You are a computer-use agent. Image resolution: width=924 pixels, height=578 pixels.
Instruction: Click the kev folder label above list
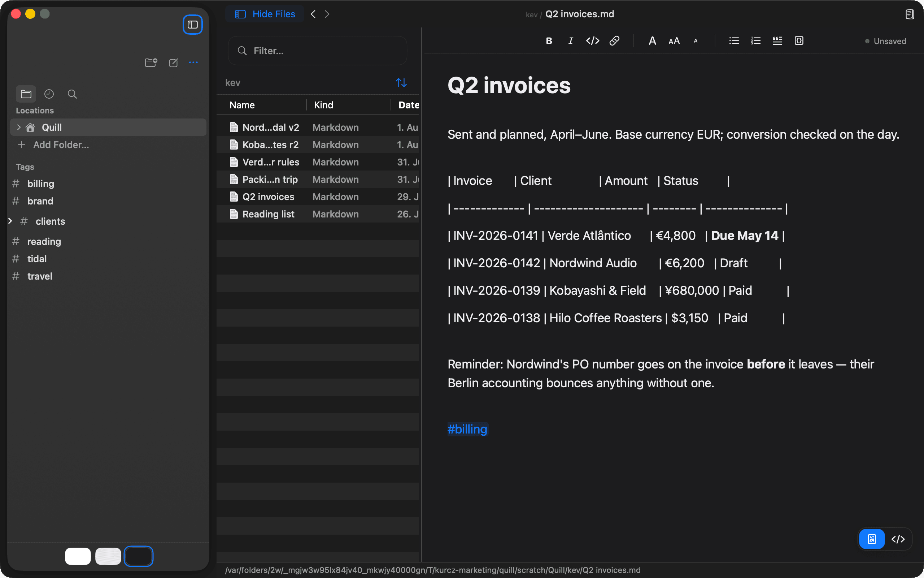click(232, 83)
